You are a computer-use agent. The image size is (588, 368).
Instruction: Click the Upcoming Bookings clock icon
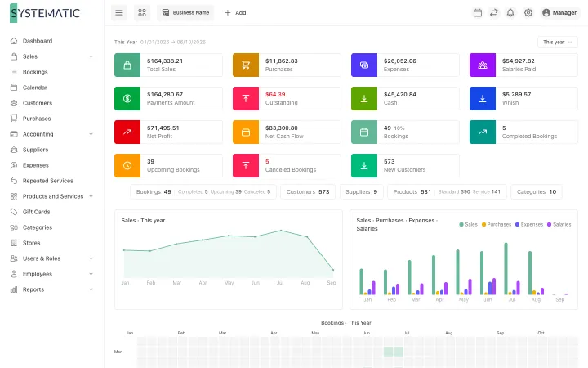[x=127, y=165]
